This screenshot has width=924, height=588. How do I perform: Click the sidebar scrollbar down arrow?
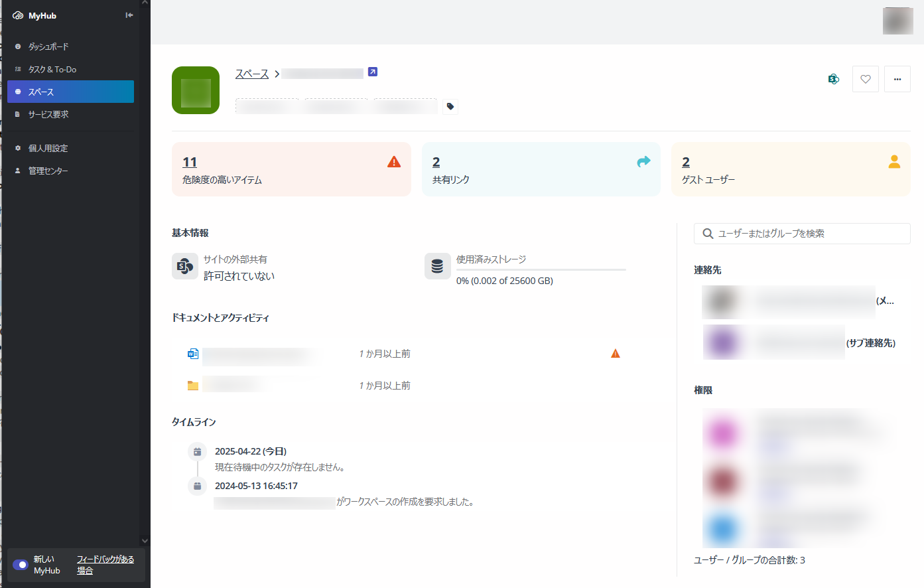click(x=145, y=541)
